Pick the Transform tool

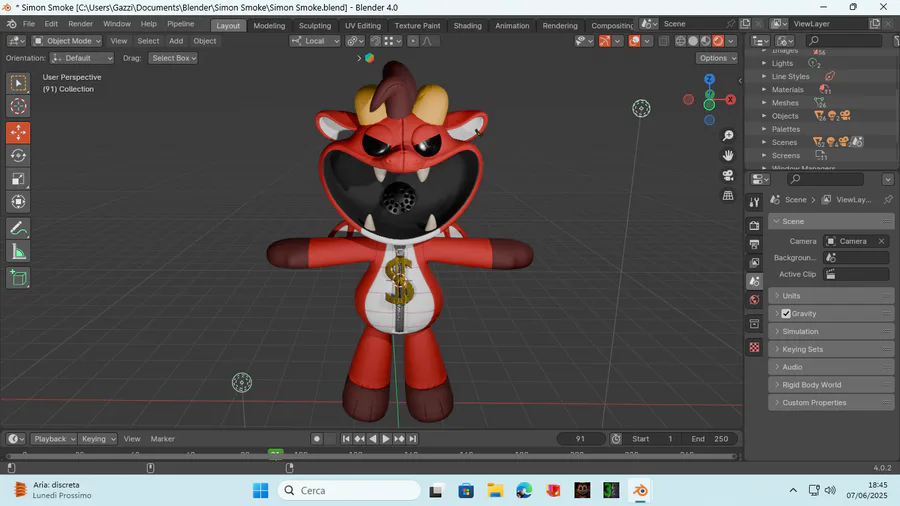pyautogui.click(x=18, y=202)
